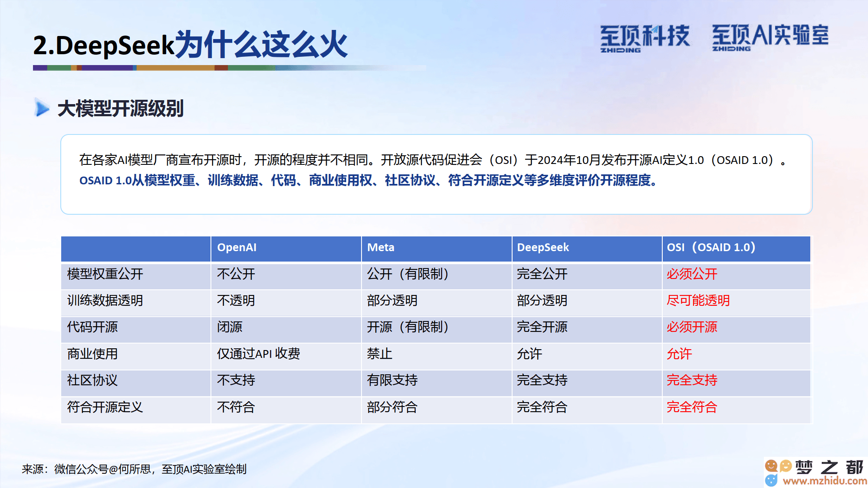Select the row label 训练数据透明
Viewport: 868px width, 488px height.
coord(105,301)
